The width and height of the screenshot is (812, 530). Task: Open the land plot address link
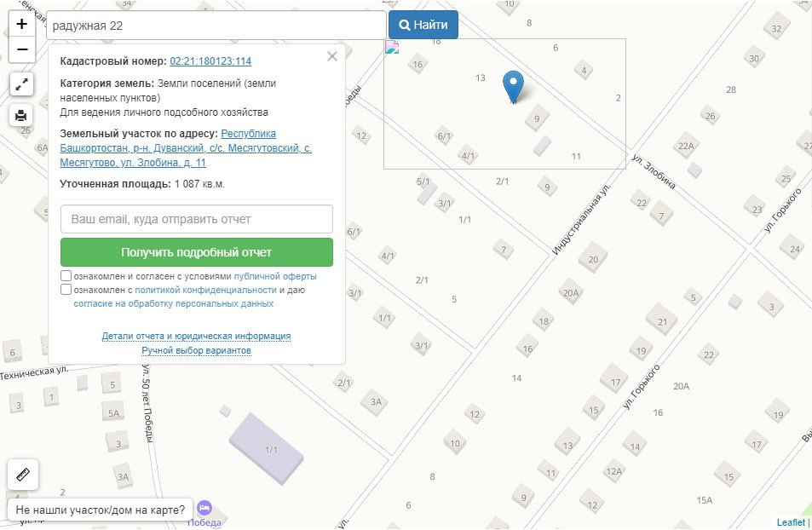coord(186,148)
